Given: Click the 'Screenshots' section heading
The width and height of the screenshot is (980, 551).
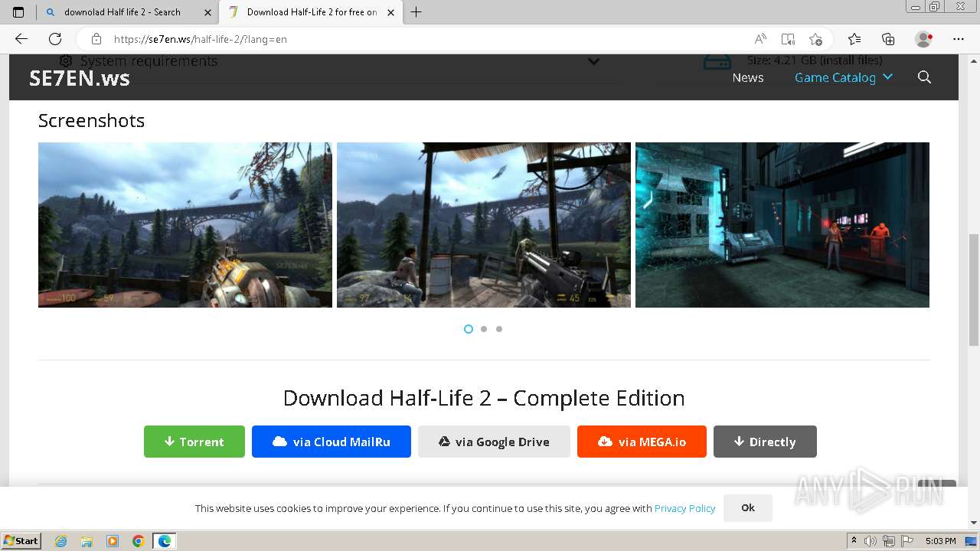Looking at the screenshot, I should tap(91, 120).
